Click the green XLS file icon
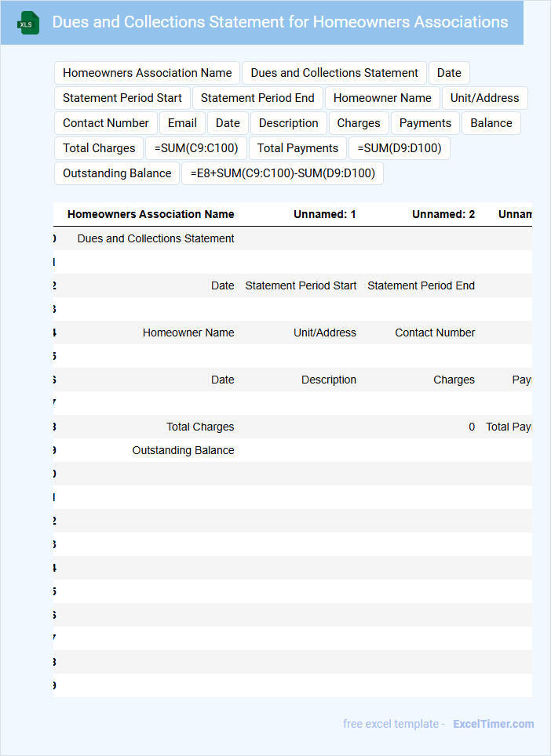The height and width of the screenshot is (756, 551). click(x=28, y=23)
